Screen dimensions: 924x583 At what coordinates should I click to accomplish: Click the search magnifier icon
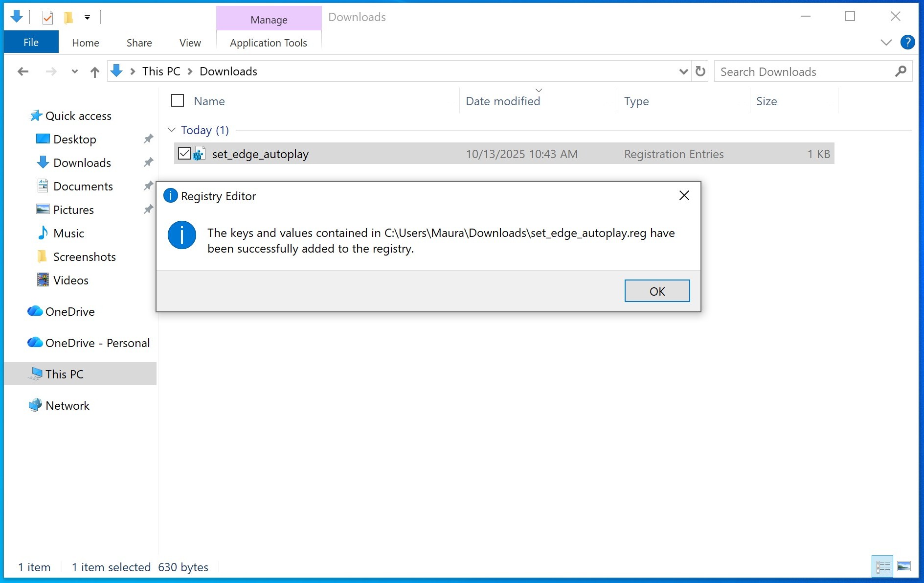click(x=901, y=71)
